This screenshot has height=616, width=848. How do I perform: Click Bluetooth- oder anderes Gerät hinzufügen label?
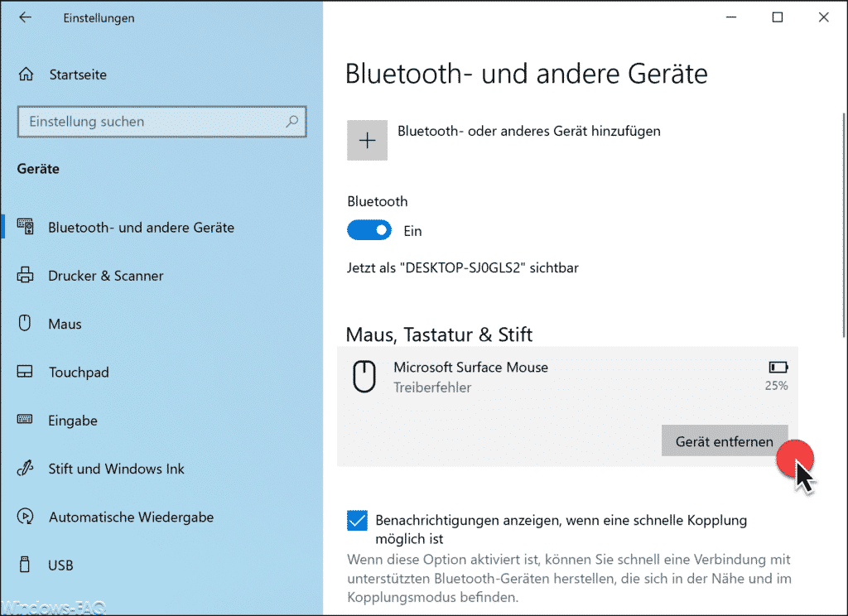tap(529, 131)
